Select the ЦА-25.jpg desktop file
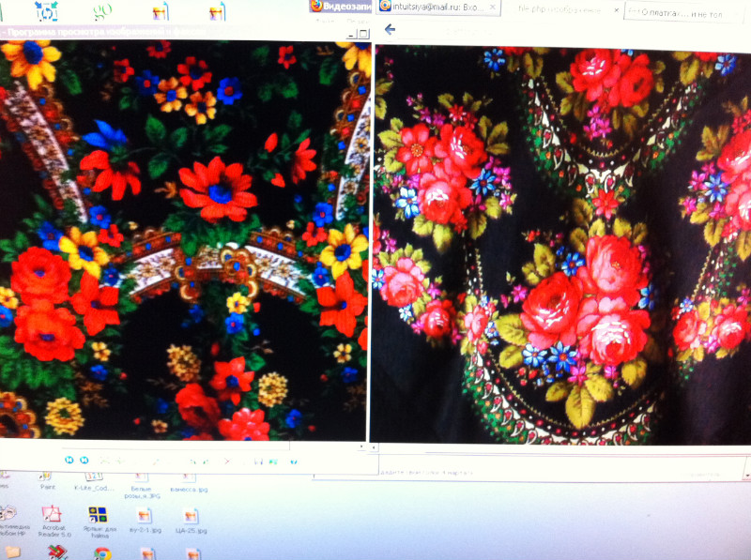This screenshot has width=751, height=560. click(189, 519)
